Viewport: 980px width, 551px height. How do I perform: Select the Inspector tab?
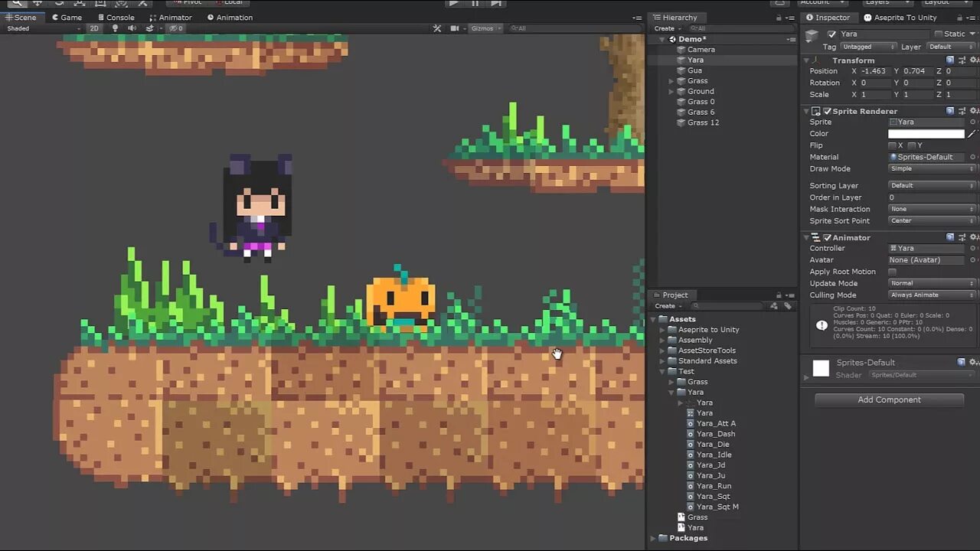pos(828,17)
